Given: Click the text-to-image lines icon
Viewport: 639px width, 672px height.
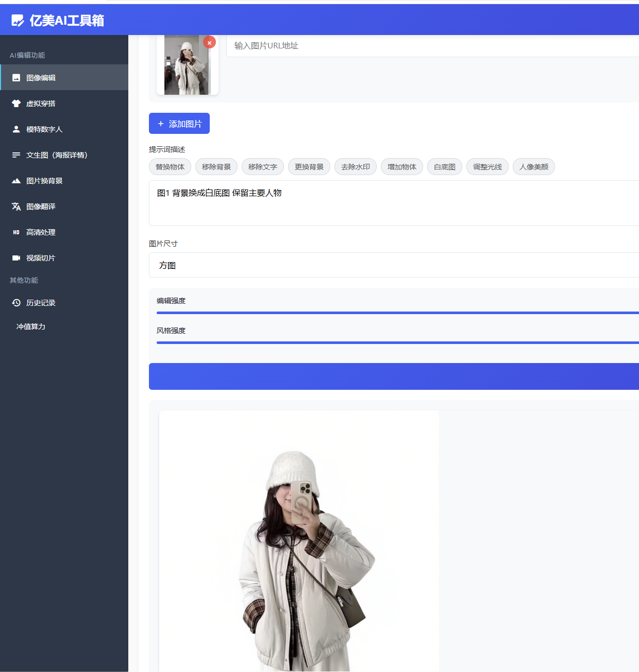Looking at the screenshot, I should 16,155.
